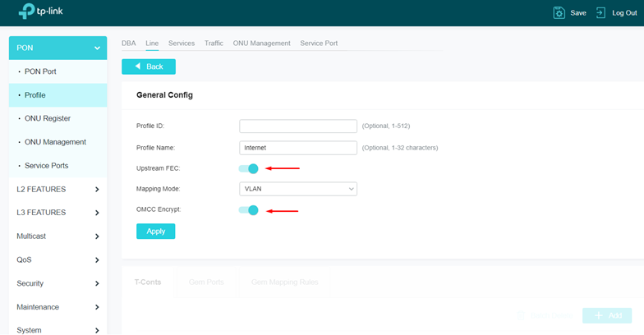This screenshot has width=644, height=335.
Task: Toggle the Upstream FEC switch
Action: coord(248,168)
